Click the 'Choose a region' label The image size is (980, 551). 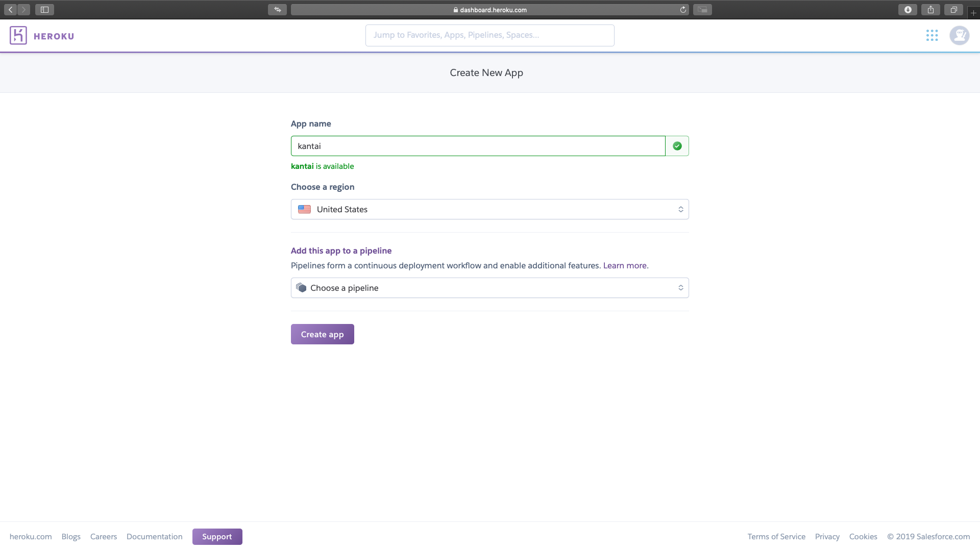pyautogui.click(x=323, y=187)
